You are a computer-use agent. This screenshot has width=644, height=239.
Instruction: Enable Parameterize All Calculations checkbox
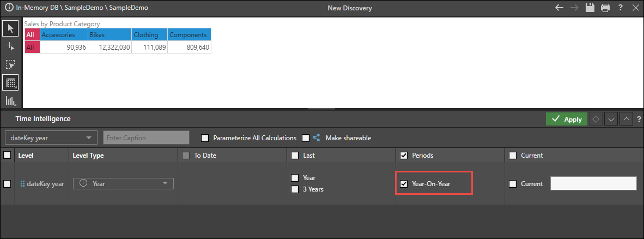[x=205, y=138]
